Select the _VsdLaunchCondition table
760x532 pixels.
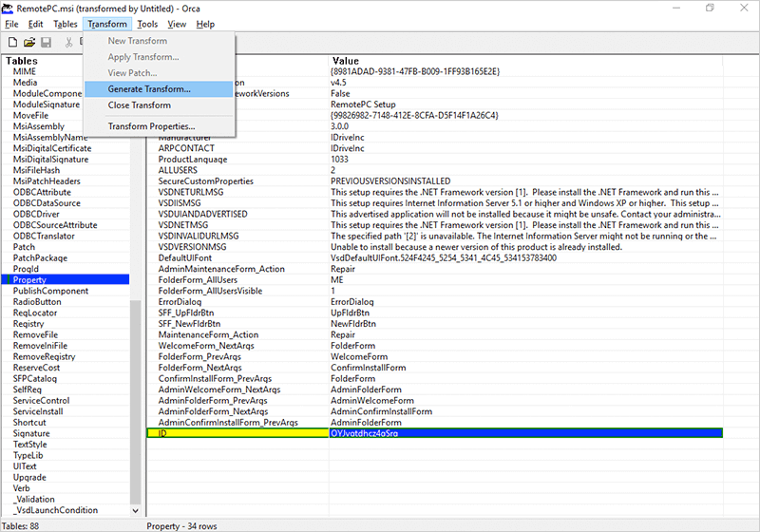pos(55,510)
